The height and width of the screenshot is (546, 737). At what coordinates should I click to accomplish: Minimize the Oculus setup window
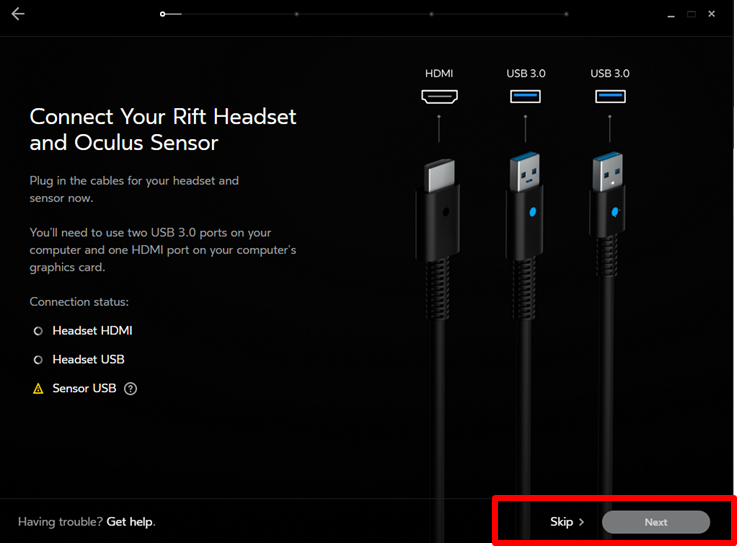671,15
